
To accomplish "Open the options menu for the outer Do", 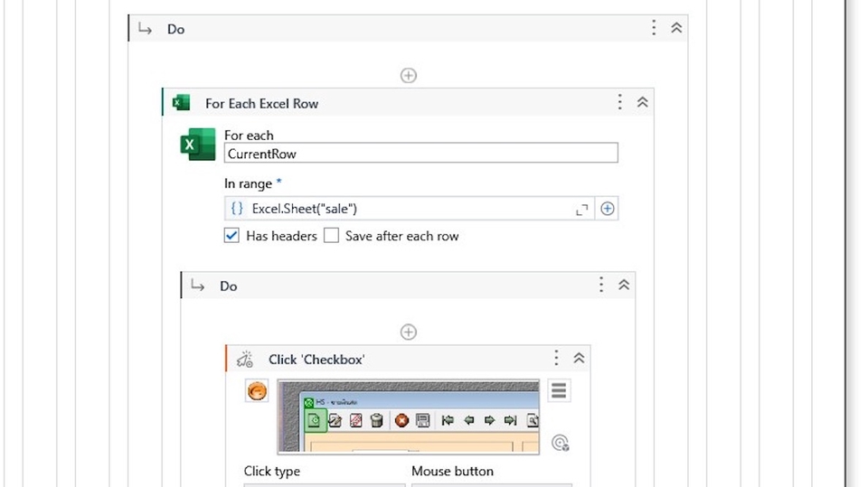I will [654, 28].
